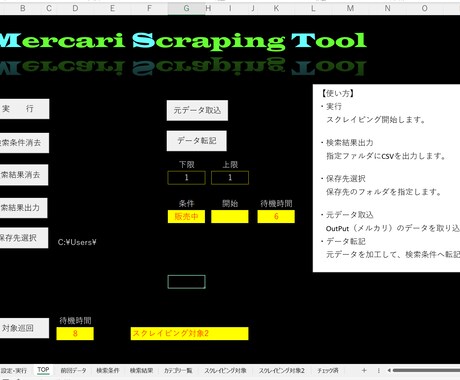Image resolution: width=460 pixels, height=380 pixels.
Task: Select the yellow 販売中 condition cell
Action: (186, 216)
